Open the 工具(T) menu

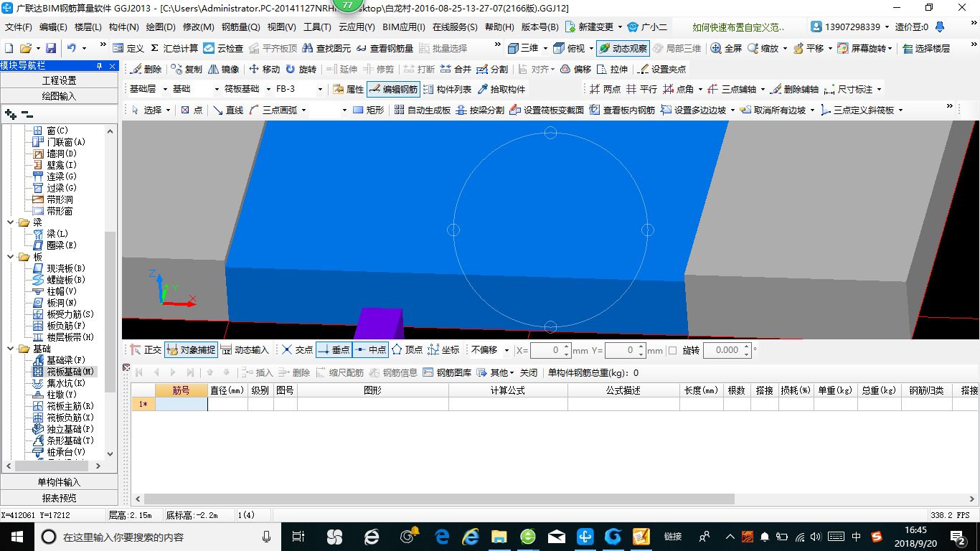tap(317, 27)
